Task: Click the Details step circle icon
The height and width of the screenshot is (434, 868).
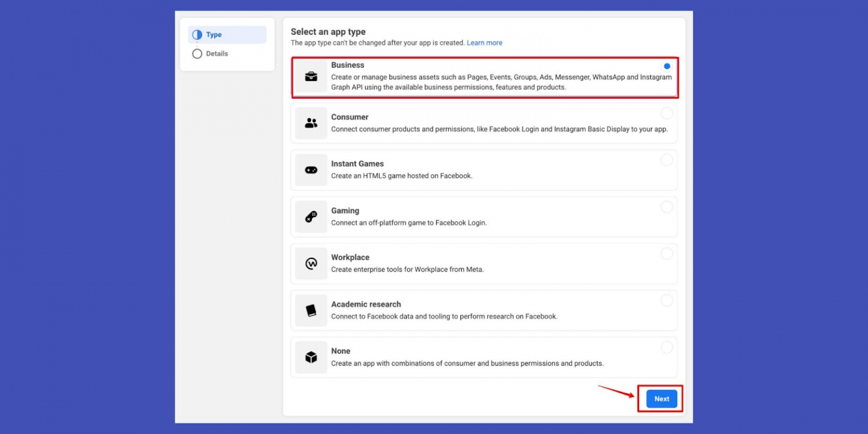Action: (x=197, y=53)
